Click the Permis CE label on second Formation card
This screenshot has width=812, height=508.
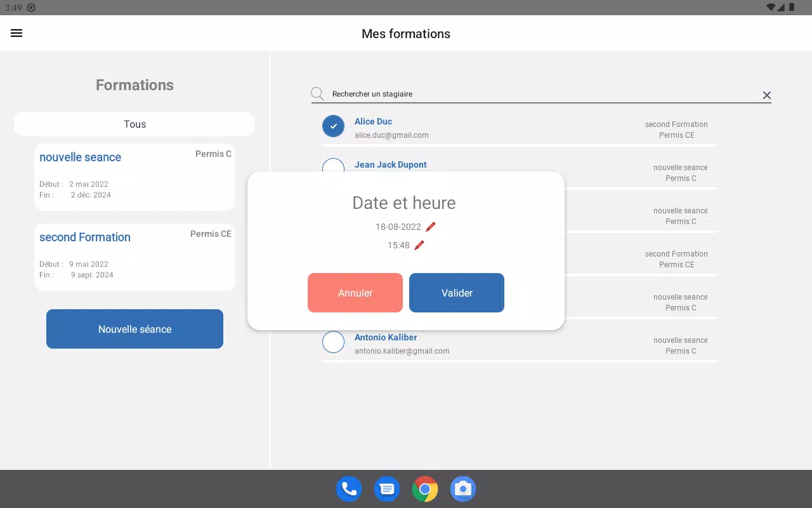point(211,234)
